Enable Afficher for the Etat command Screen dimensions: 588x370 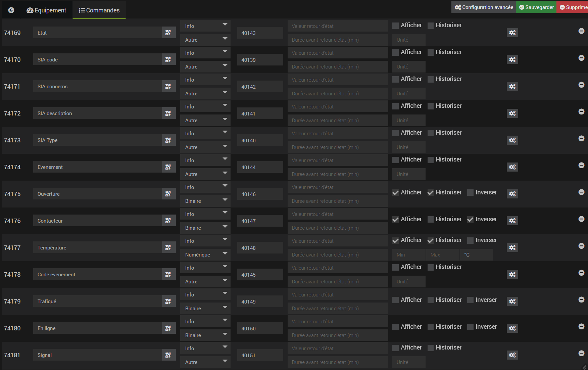pos(396,26)
